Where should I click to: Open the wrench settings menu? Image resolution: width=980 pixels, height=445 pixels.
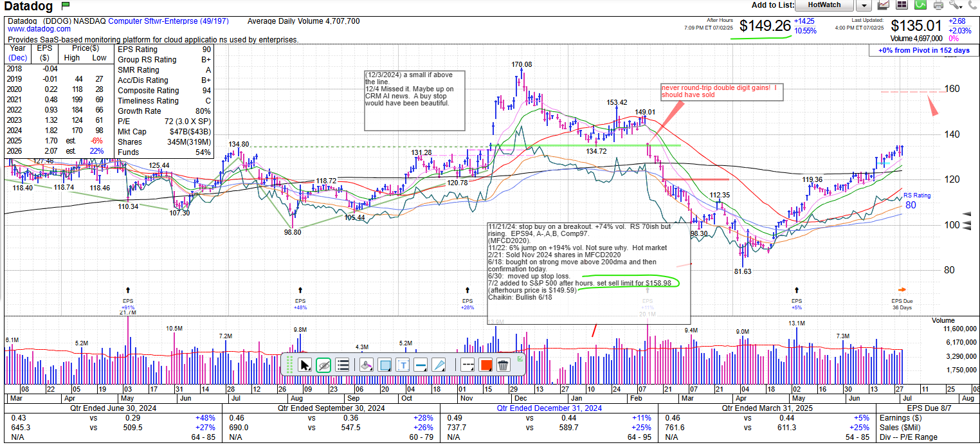coord(955,5)
